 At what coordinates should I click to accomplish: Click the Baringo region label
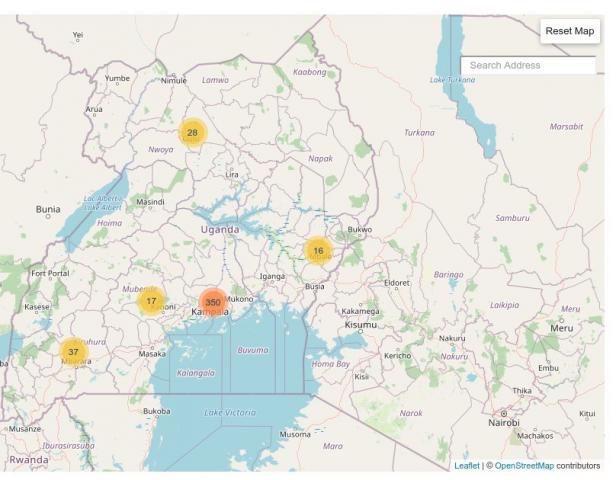point(449,275)
